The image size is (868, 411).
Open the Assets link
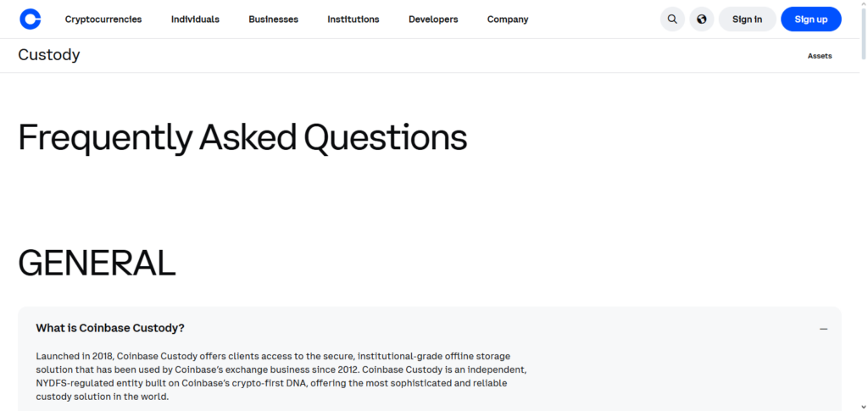[820, 56]
